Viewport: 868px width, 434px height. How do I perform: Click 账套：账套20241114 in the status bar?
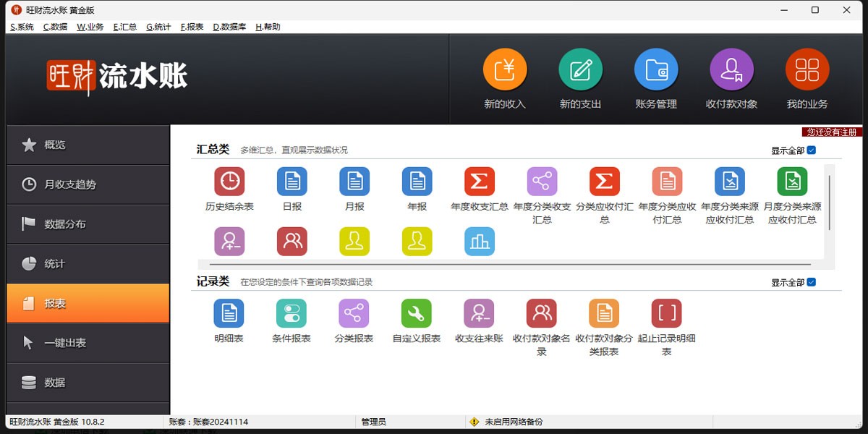208,422
